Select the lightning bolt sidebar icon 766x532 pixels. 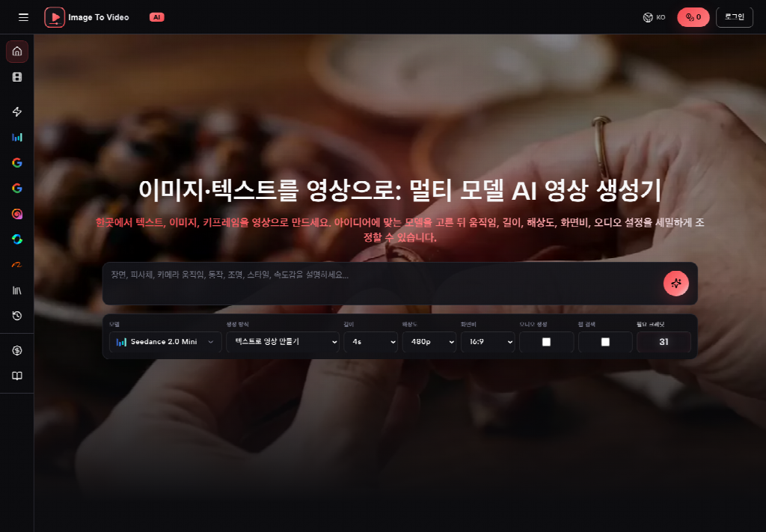[x=17, y=112]
